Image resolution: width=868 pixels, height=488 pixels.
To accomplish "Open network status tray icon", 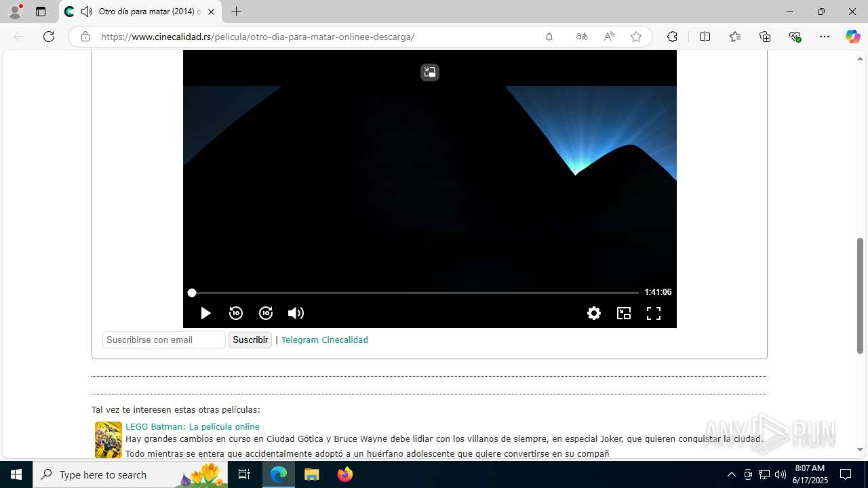I will (764, 474).
